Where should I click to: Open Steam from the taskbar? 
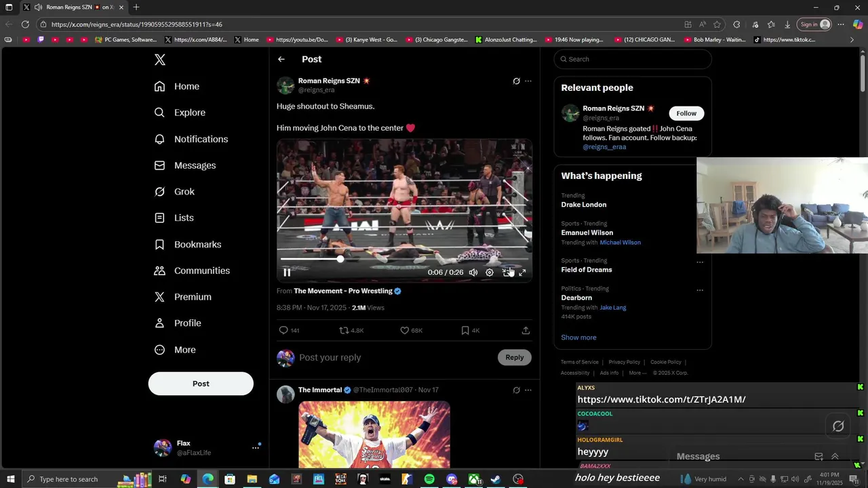coord(496,479)
